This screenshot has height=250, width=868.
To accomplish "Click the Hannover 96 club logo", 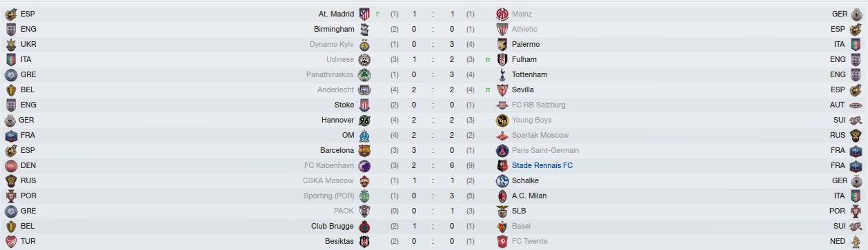I will pyautogui.click(x=364, y=120).
